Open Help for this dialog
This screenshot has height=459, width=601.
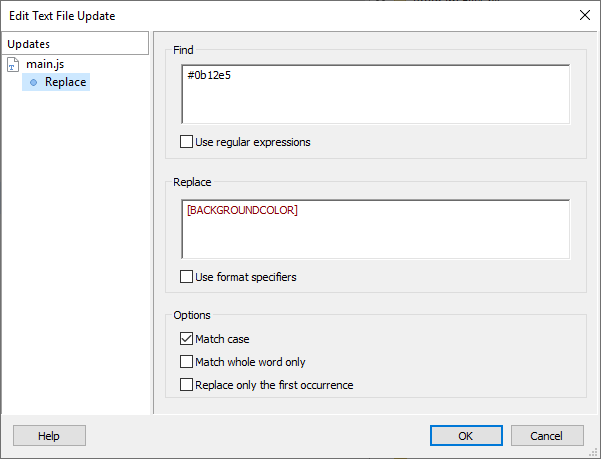pos(49,436)
